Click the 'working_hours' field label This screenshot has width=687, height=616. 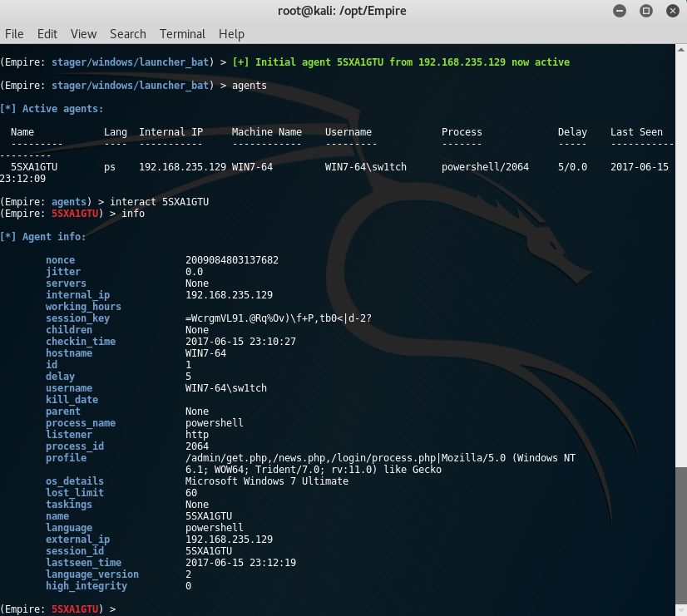point(83,307)
